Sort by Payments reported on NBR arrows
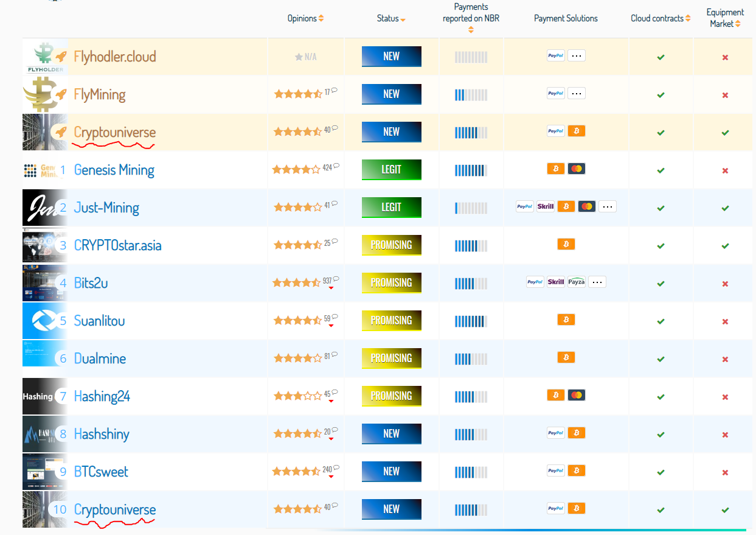 pyautogui.click(x=471, y=29)
